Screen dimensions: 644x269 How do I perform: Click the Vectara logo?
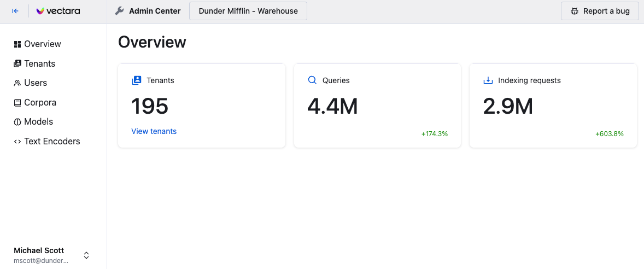58,11
